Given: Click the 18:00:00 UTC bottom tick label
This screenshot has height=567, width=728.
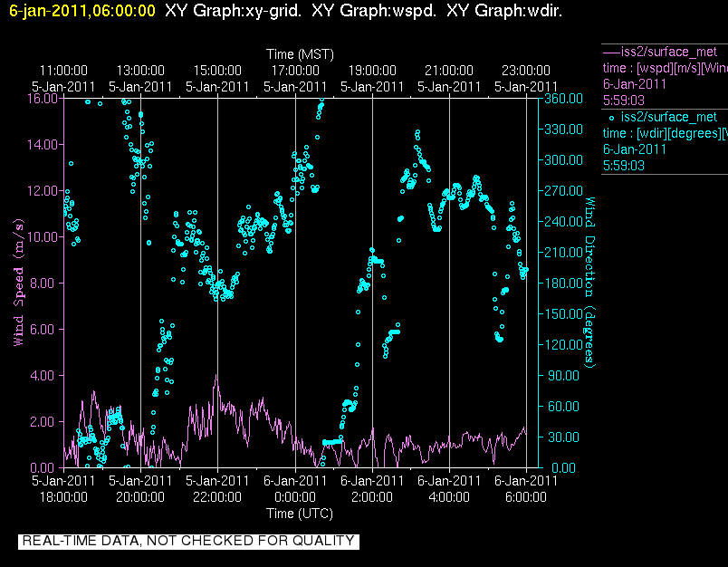Looking at the screenshot, I should (x=63, y=497).
